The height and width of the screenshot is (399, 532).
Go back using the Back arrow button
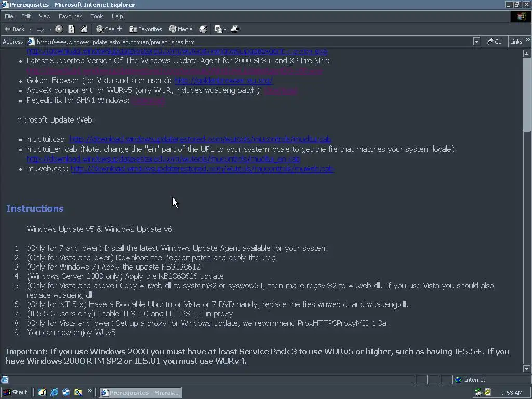pos(14,29)
